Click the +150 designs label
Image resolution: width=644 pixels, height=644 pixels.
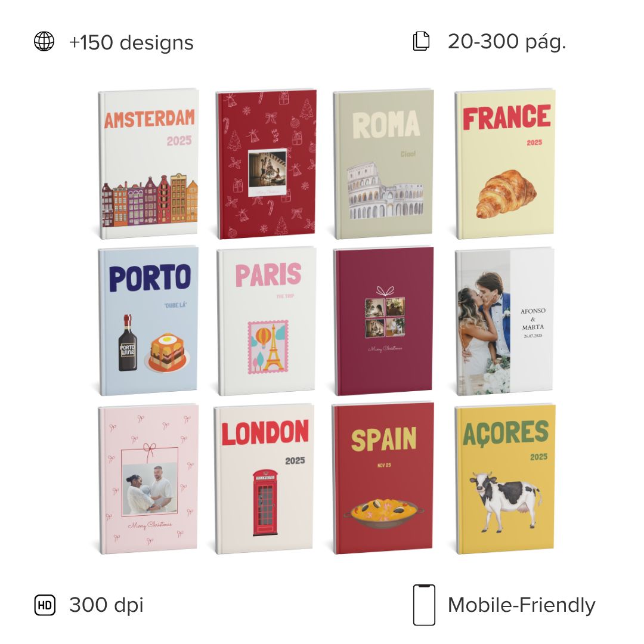point(131,42)
